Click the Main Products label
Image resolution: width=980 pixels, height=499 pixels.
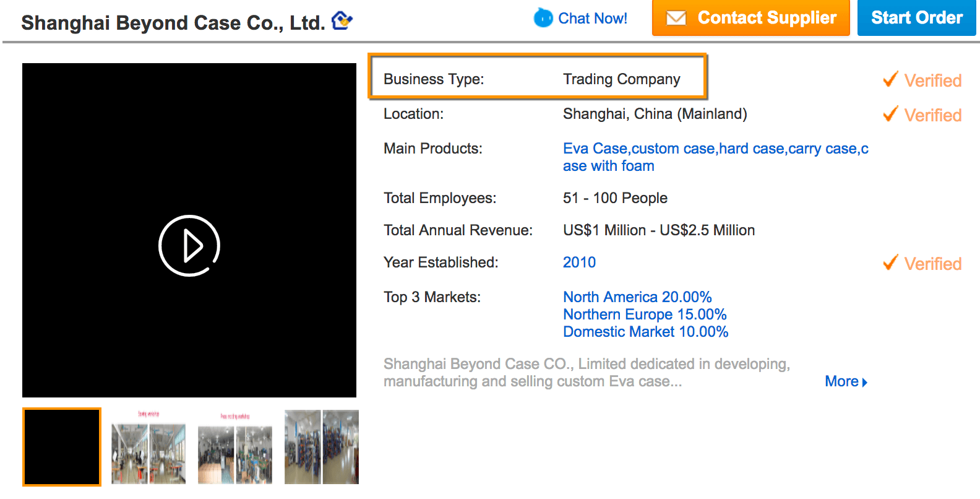pos(433,149)
